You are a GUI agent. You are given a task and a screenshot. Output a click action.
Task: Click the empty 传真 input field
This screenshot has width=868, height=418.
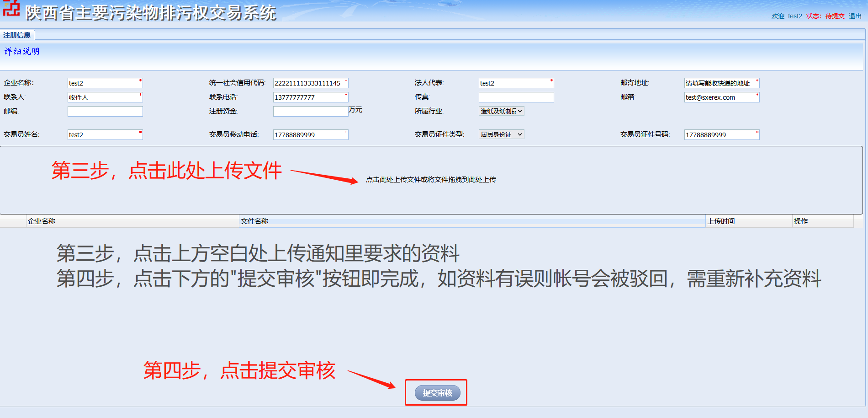click(516, 97)
